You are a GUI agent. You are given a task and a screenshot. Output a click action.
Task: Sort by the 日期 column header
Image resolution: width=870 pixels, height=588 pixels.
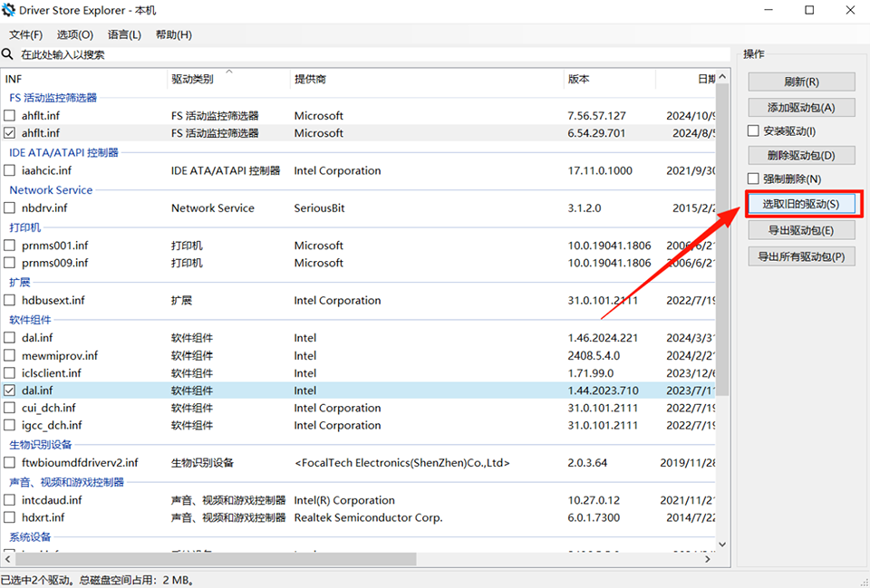tap(686, 79)
